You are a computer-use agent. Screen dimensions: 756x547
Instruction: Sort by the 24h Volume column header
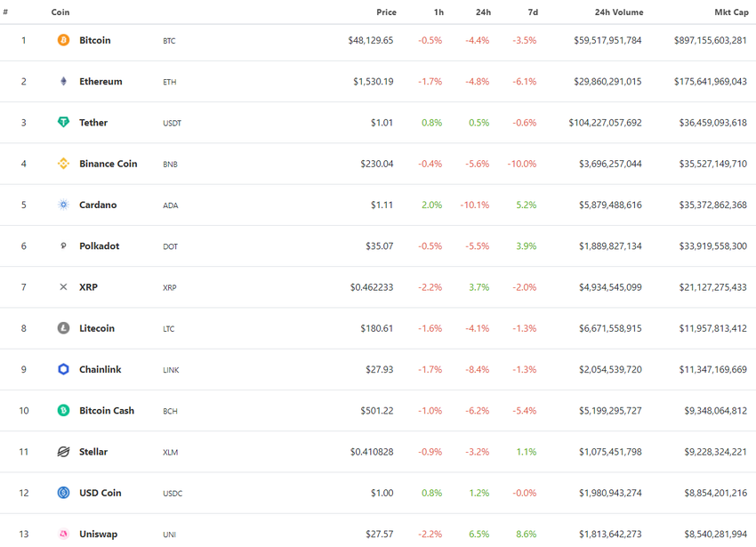tap(619, 12)
